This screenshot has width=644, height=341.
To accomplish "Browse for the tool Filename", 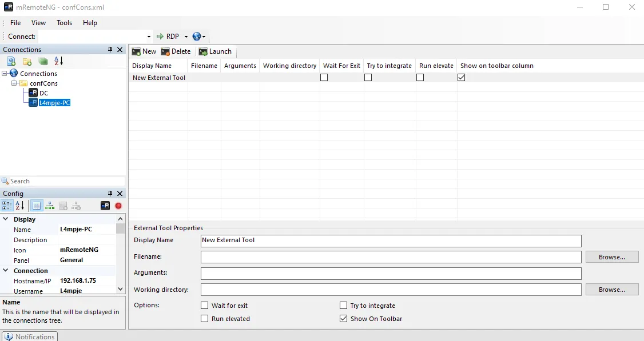I will pos(612,257).
